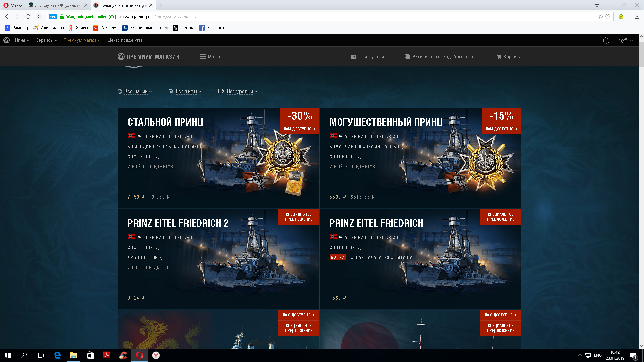
Task: Click the ПРЕМИУМ МАГАЗИН logo
Action: tap(149, 57)
